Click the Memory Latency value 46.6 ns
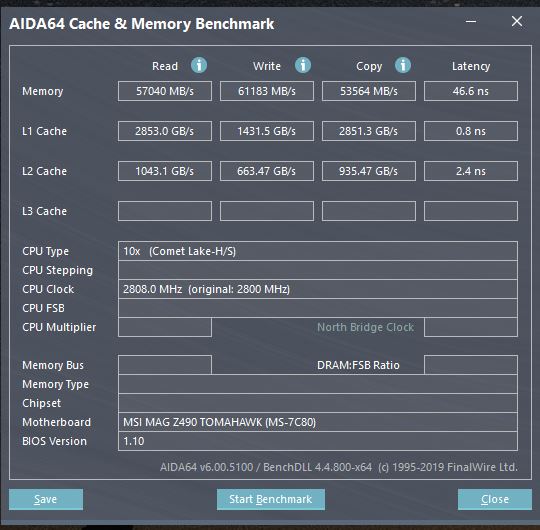 471,91
